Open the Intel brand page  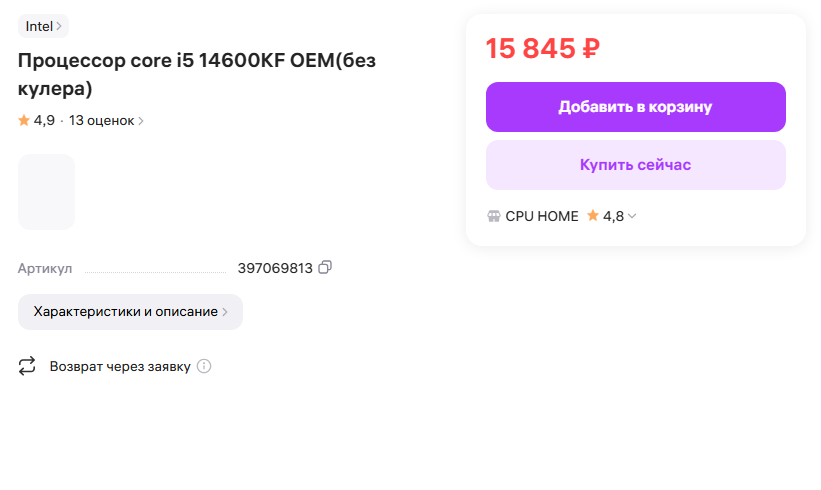click(40, 26)
